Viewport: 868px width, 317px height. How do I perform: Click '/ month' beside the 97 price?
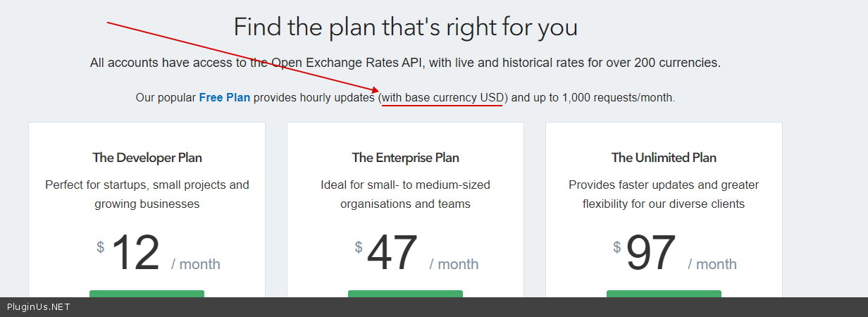point(712,264)
